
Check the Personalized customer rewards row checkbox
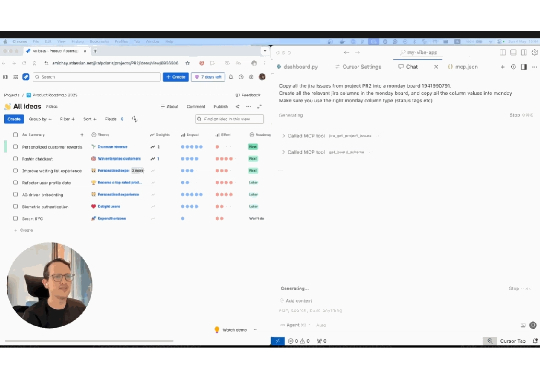click(15, 147)
